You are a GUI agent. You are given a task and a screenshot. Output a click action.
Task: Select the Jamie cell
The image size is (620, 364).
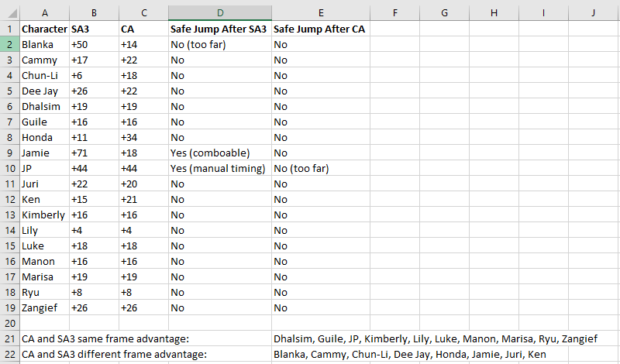tap(45, 153)
